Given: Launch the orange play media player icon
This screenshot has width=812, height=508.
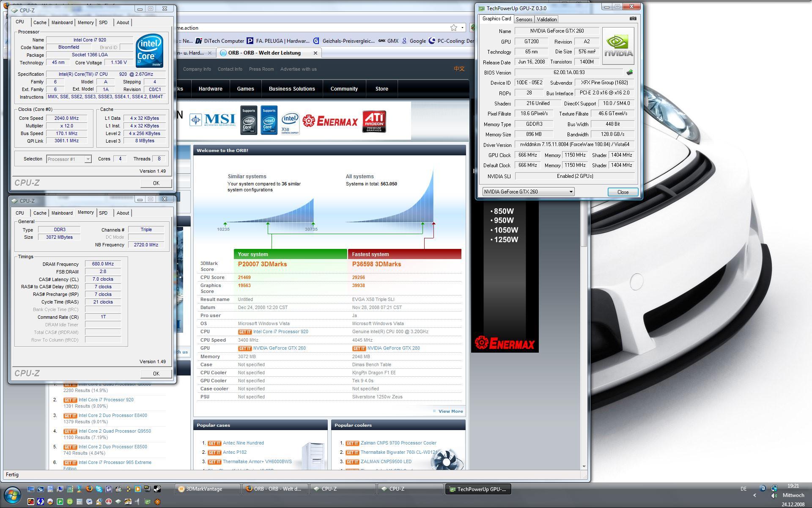Looking at the screenshot, I should [x=137, y=489].
